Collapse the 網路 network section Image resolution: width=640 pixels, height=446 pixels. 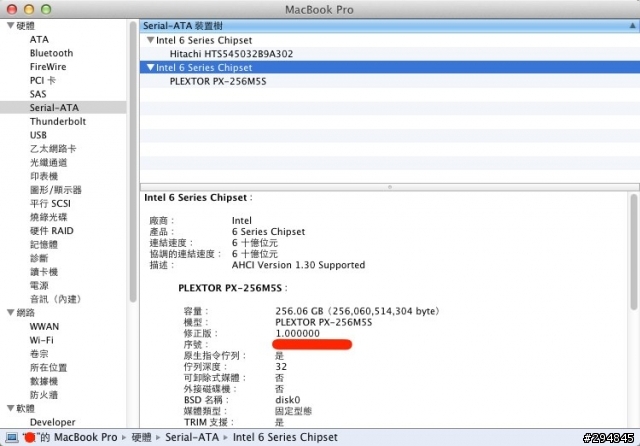pyautogui.click(x=11, y=313)
